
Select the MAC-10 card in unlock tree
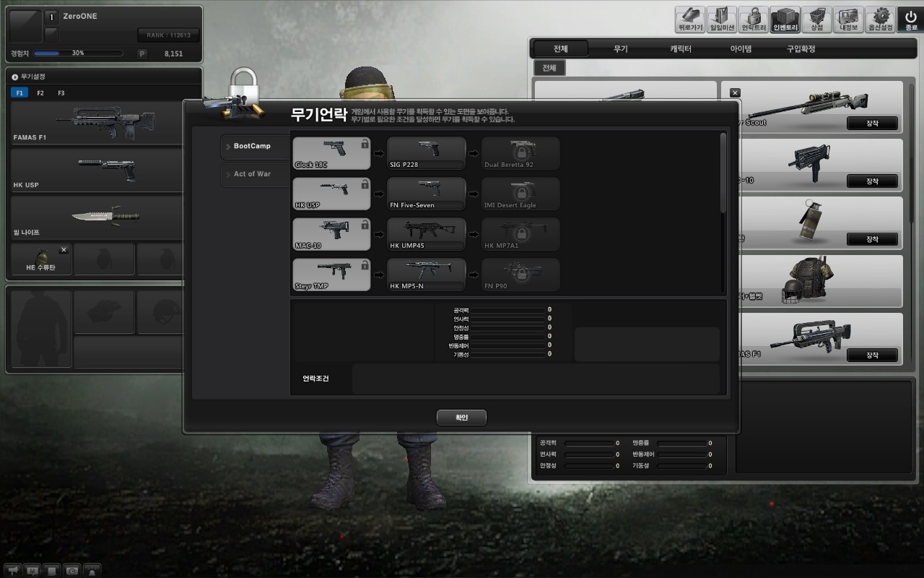click(x=331, y=234)
